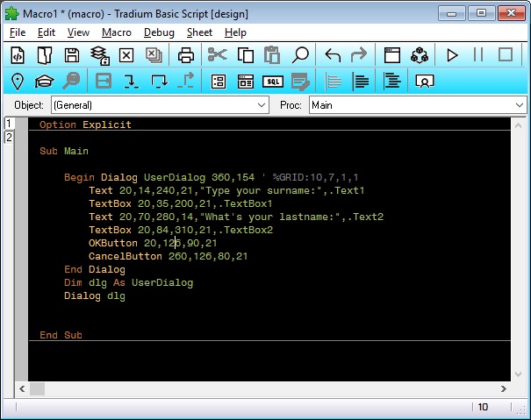Click the horizontal scrollbar right arrow
Viewport: 531px width, 420px height.
tap(504, 388)
